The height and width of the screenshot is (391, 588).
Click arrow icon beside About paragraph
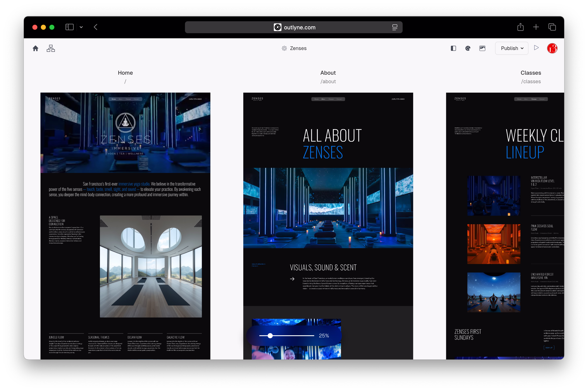[292, 279]
